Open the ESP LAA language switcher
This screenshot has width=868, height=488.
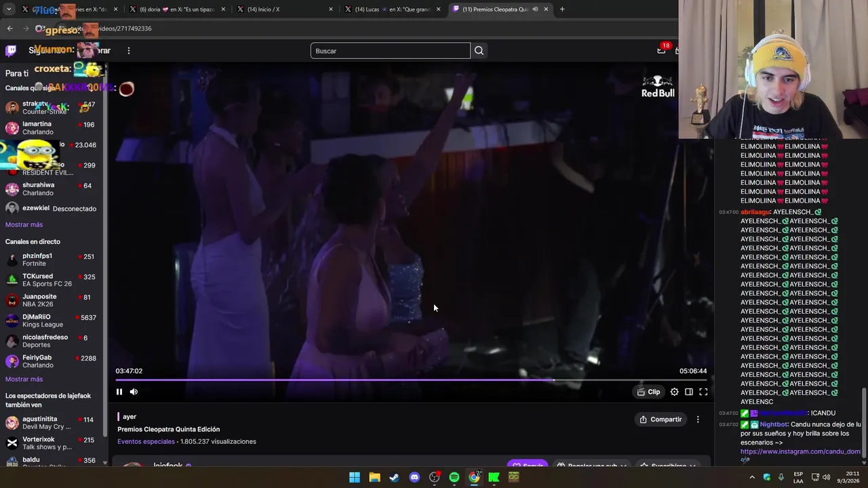coord(799,477)
